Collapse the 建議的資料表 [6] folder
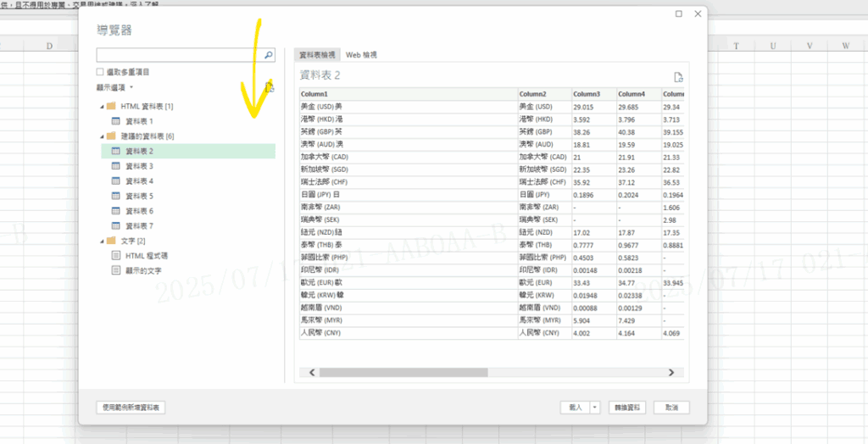The width and height of the screenshot is (868, 444). [101, 136]
